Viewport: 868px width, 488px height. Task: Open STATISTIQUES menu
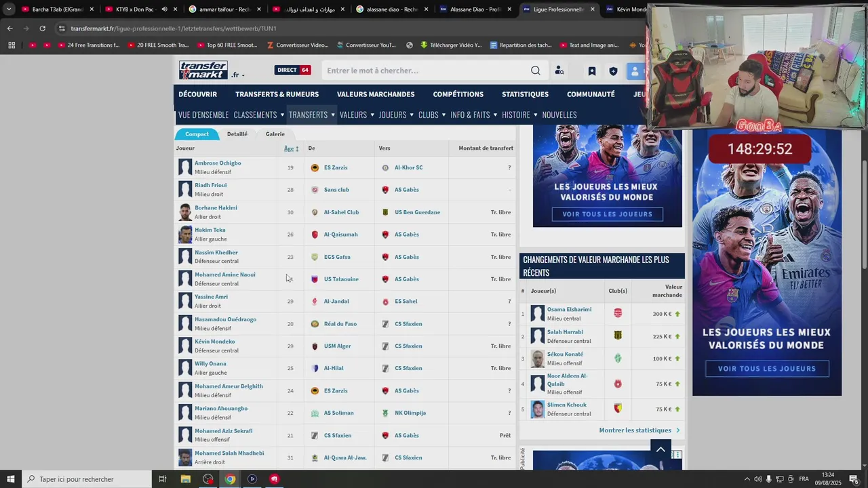(525, 94)
